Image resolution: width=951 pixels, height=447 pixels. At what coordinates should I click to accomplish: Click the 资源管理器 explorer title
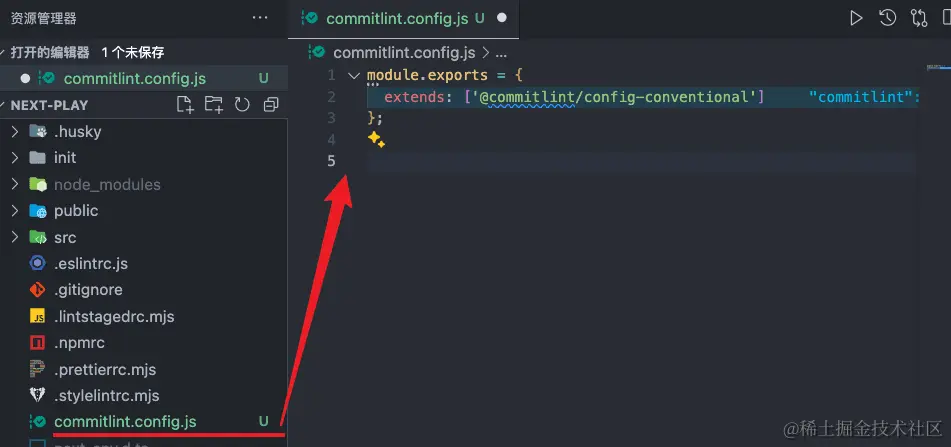(44, 19)
